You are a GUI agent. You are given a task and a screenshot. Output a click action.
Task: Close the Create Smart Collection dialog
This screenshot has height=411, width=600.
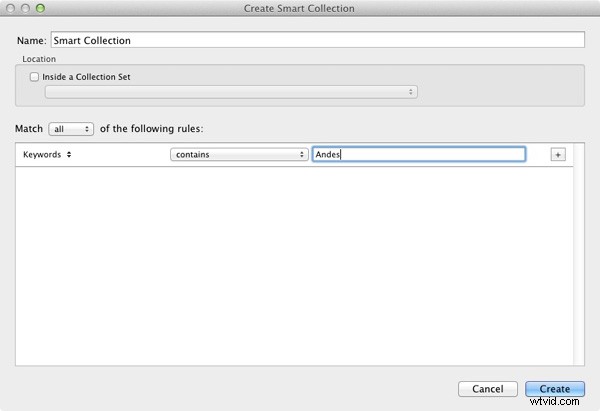tap(11, 8)
